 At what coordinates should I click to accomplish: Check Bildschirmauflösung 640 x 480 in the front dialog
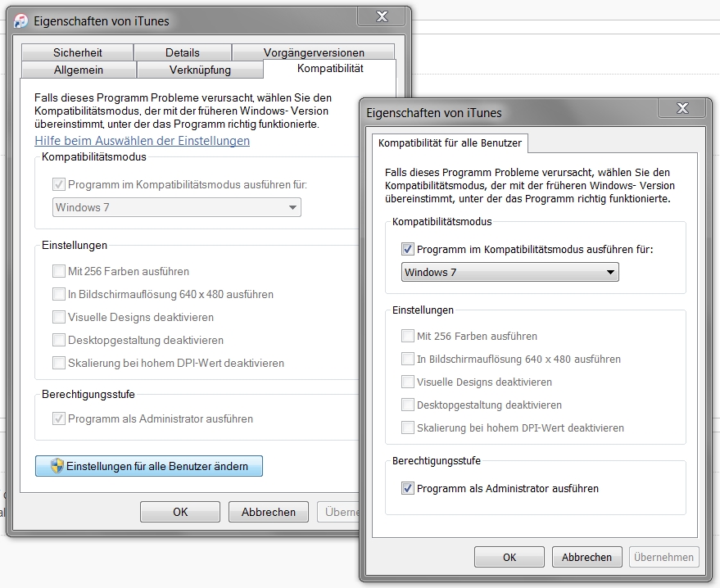coord(407,359)
